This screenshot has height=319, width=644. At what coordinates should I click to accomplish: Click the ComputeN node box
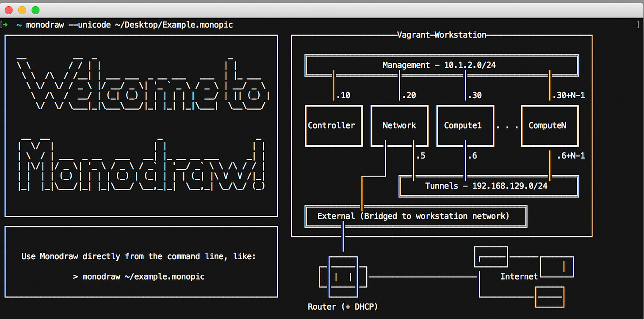coord(549,126)
